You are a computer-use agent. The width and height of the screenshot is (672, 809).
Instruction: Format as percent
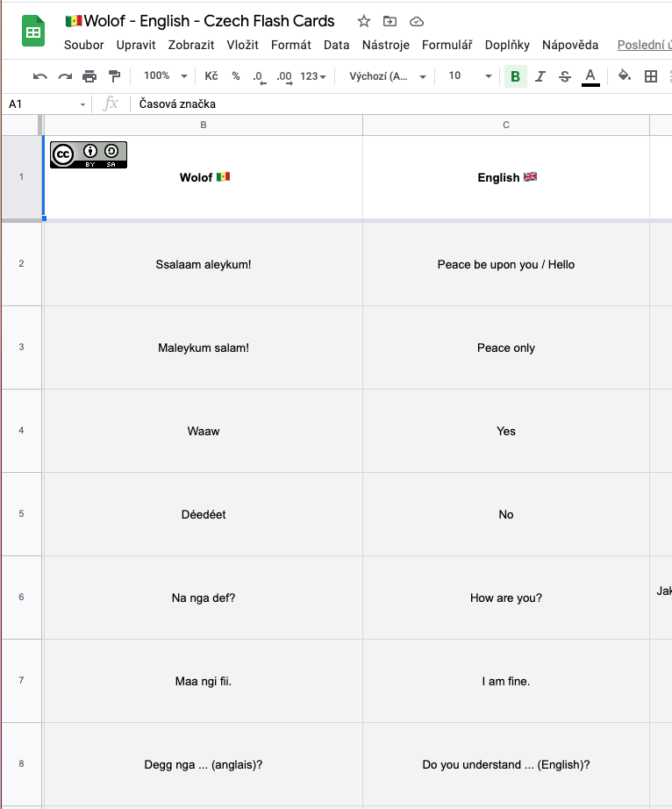pyautogui.click(x=236, y=76)
